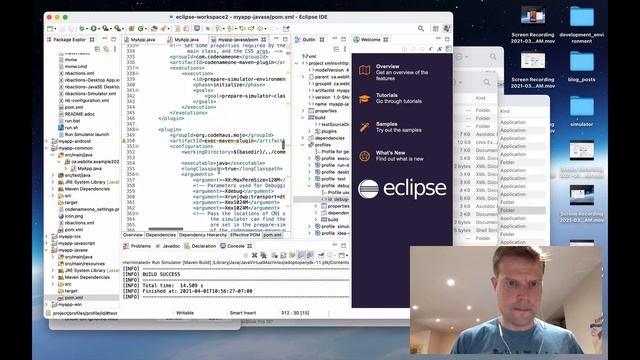Screen dimensions: 640x360
Task: Select the POM editor Overview tab
Action: point(133,235)
